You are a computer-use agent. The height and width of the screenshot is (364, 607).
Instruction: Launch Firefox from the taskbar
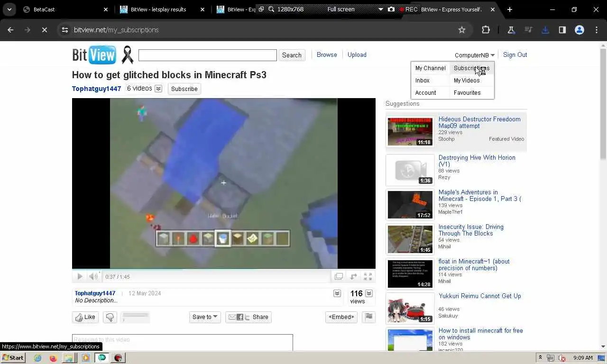pyautogui.click(x=53, y=358)
